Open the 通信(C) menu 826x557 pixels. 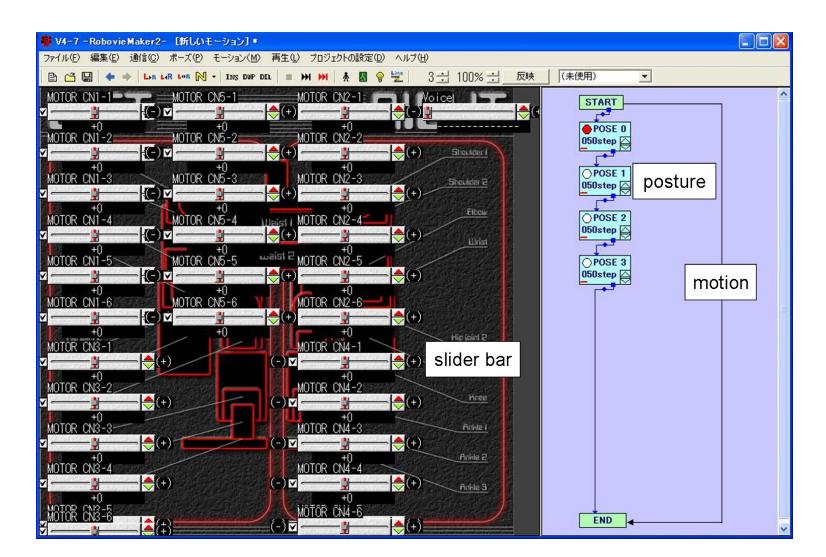click(144, 58)
